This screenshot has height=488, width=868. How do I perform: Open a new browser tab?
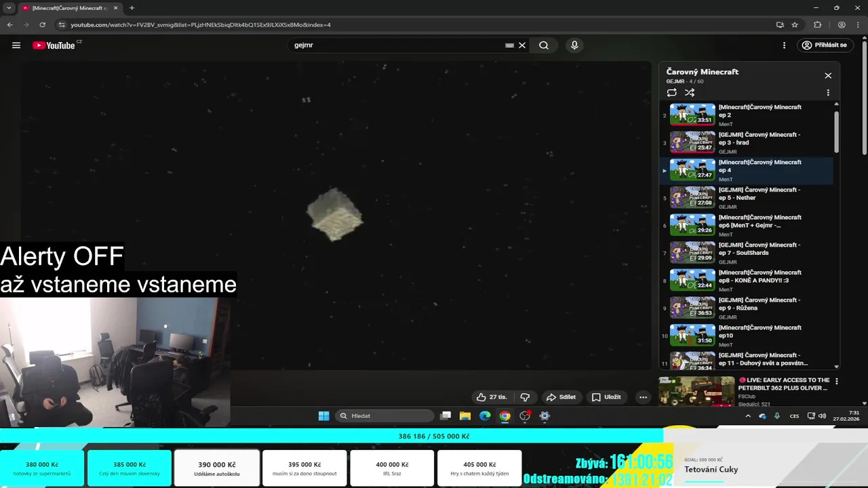click(132, 8)
